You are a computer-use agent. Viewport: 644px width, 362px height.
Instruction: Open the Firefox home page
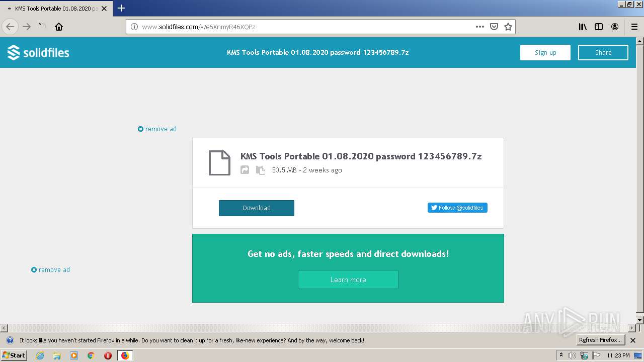59,27
